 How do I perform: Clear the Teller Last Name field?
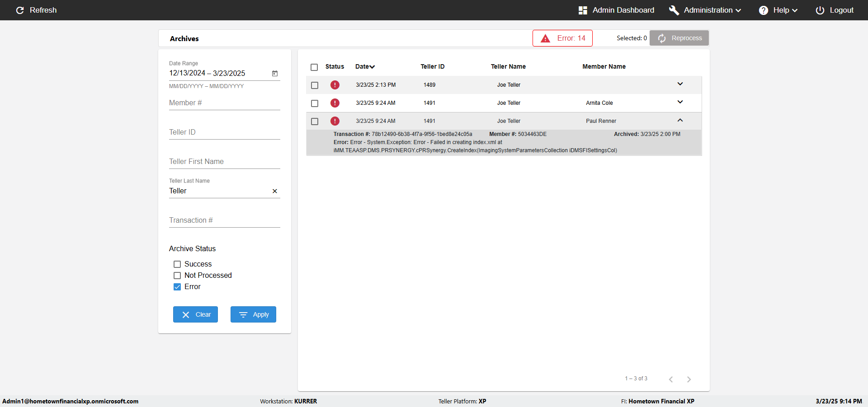point(275,191)
